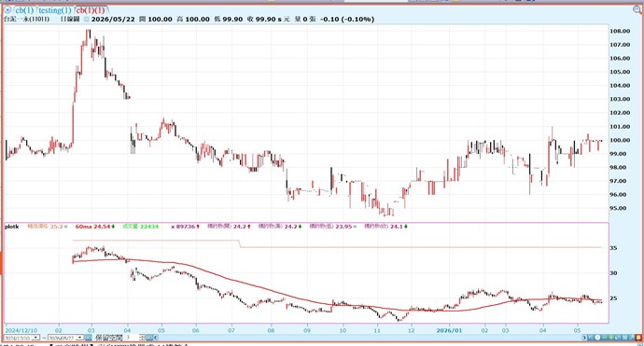Click the undo arrow toolbar icon
Viewport: 644px width, 346px height.
[x=618, y=338]
